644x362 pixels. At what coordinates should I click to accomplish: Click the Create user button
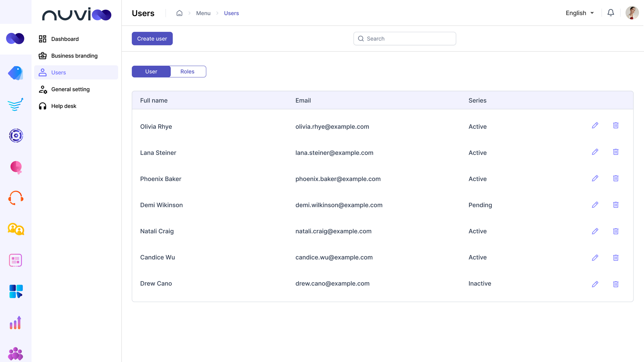152,39
